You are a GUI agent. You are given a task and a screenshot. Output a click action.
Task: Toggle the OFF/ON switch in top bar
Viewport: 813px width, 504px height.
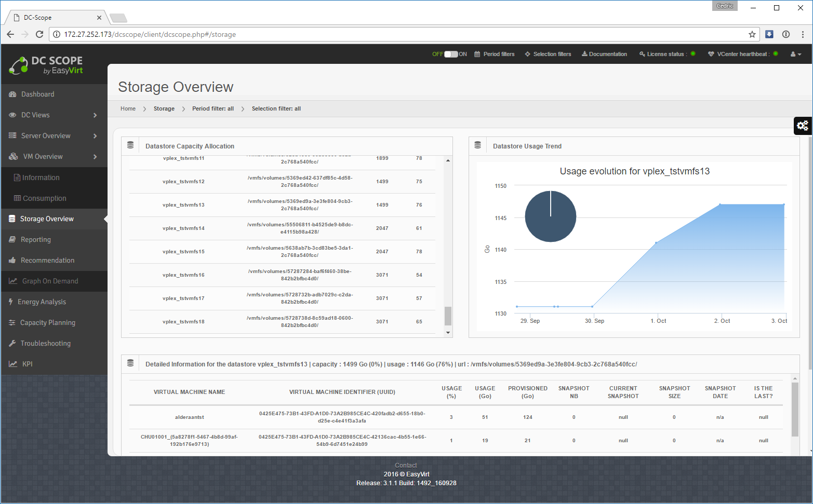pos(450,54)
